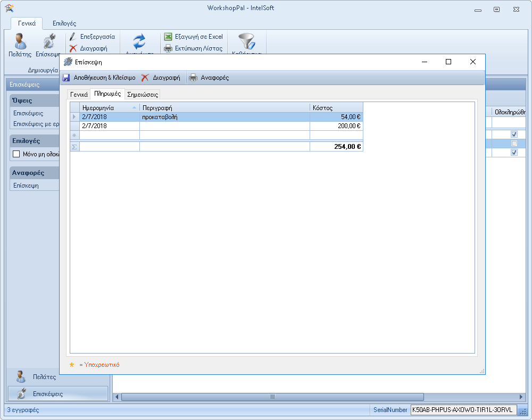532x420 pixels.
Task: Open Αναφορές printer icon in the dialog toolbar
Action: 193,78
